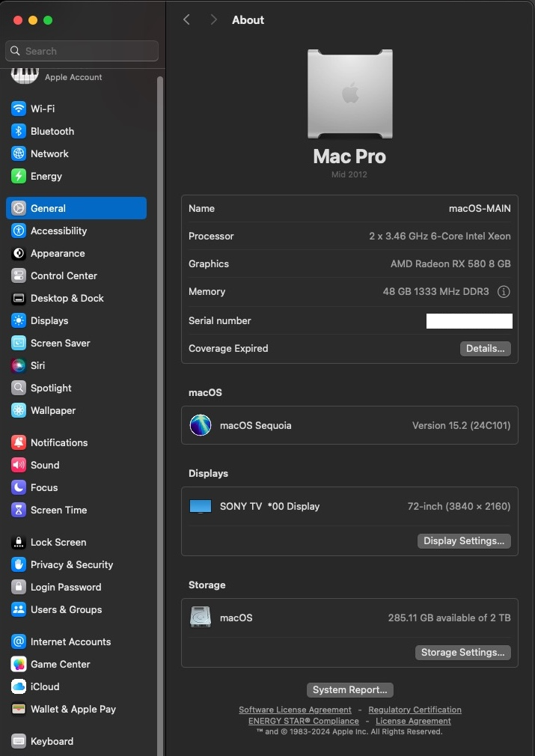Open the Wallpaper flower icon
Viewport: 535px width, 756px height.
18,410
